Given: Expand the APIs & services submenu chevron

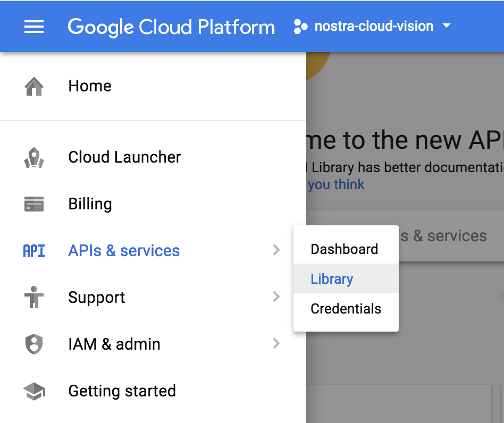Looking at the screenshot, I should (276, 250).
